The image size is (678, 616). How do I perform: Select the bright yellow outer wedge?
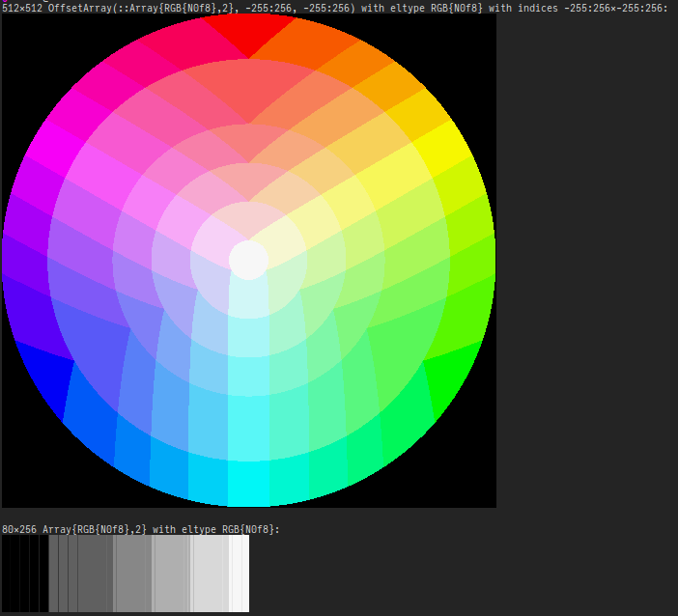[x=441, y=149]
